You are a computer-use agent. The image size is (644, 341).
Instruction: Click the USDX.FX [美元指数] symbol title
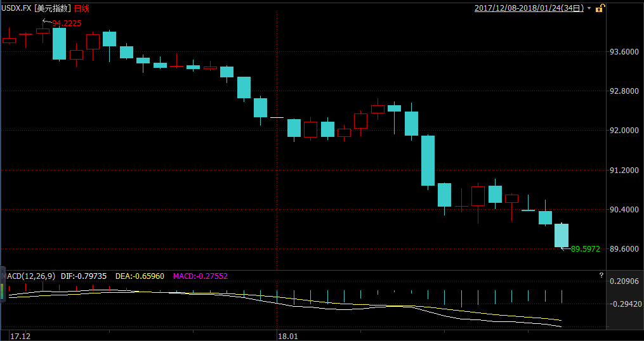point(37,9)
